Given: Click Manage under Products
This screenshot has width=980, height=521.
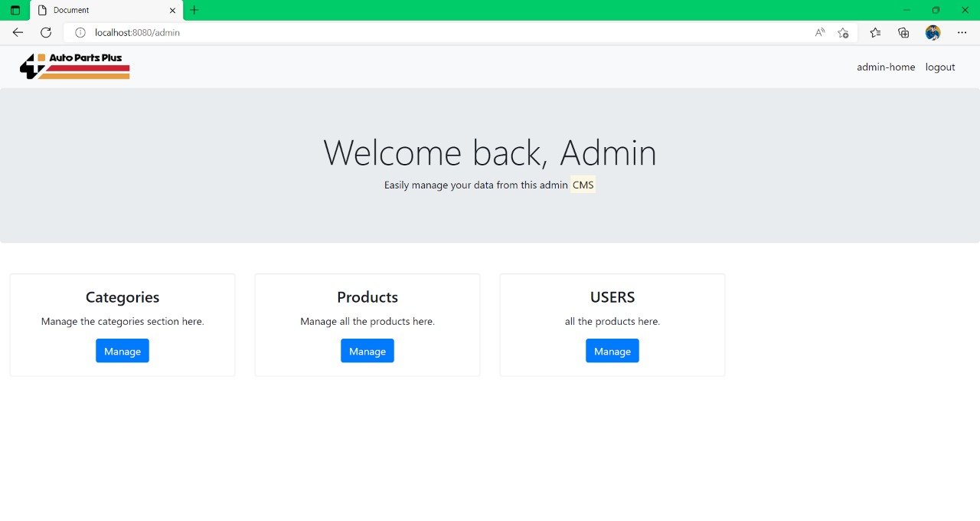Looking at the screenshot, I should (367, 350).
